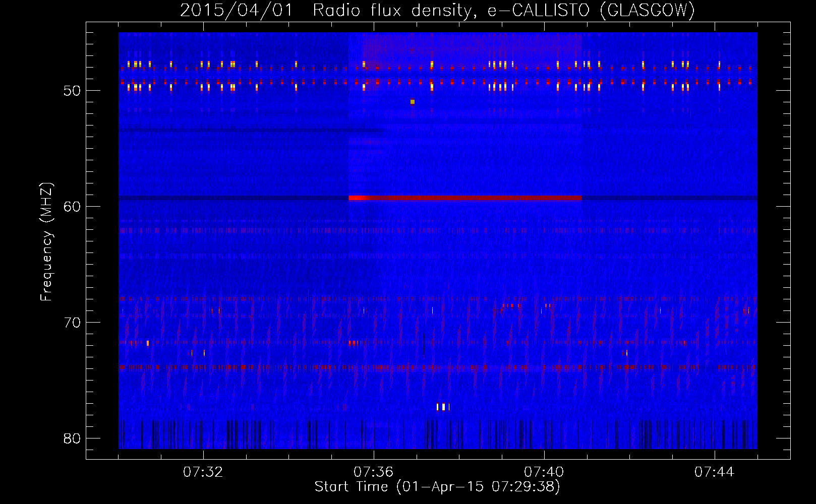Click the bright red band near 59 MHz
The image size is (816, 504).
465,198
